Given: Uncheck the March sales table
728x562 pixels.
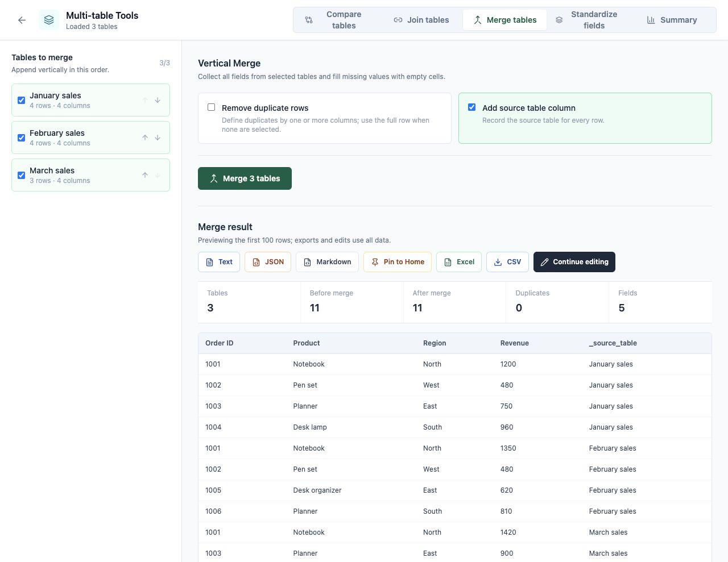Looking at the screenshot, I should click(x=21, y=176).
